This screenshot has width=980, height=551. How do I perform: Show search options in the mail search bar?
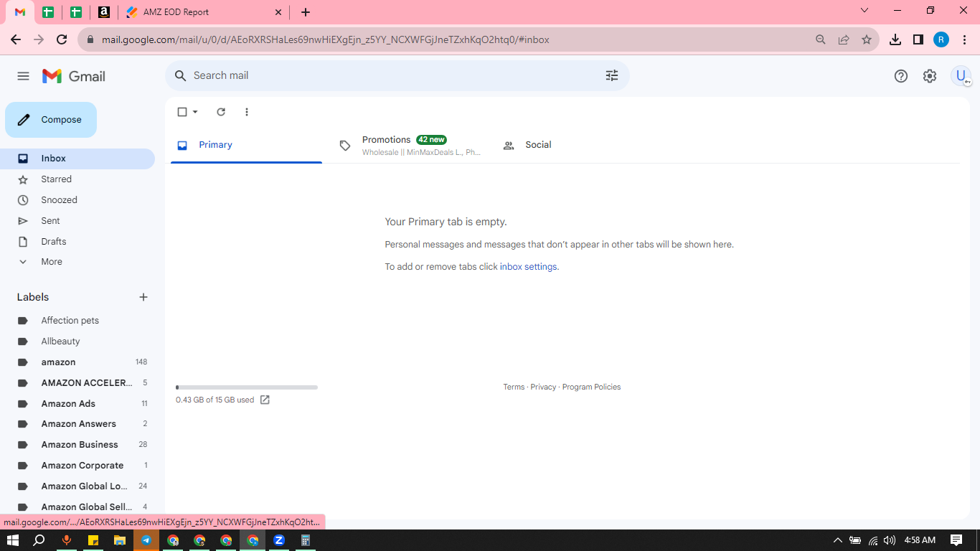click(x=612, y=75)
